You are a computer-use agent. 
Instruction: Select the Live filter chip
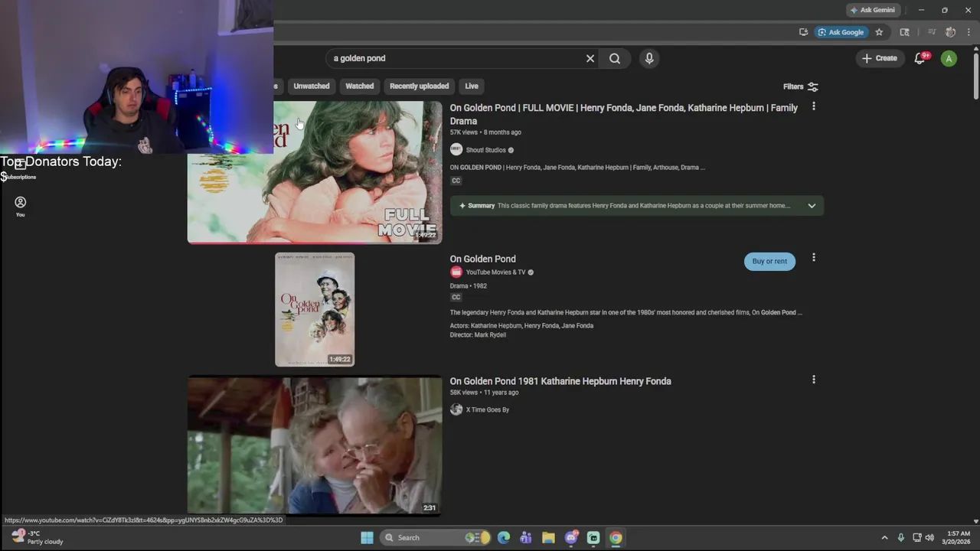pyautogui.click(x=472, y=86)
